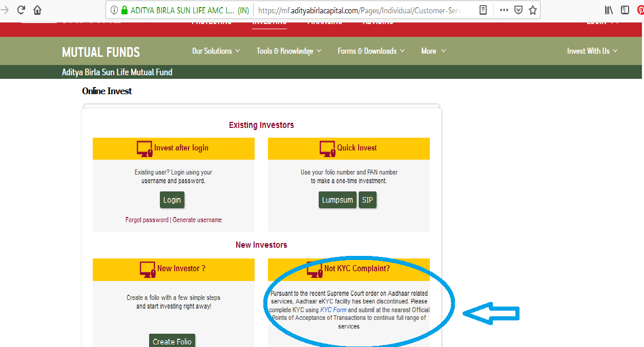644x347 pixels.
Task: Choose the Lumpsum investment button
Action: coord(338,200)
